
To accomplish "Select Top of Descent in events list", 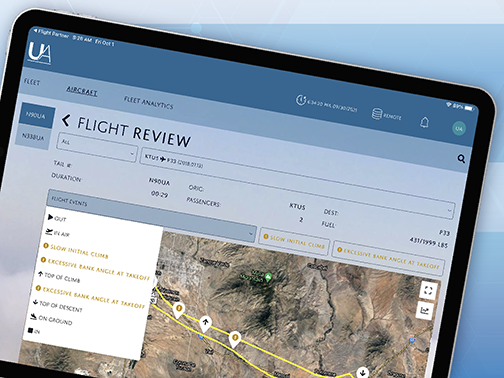I will tap(59, 306).
